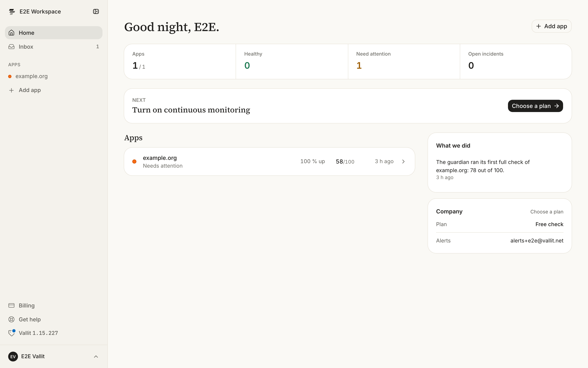Click the Healthy stat card
The width and height of the screenshot is (588, 368).
tap(292, 62)
